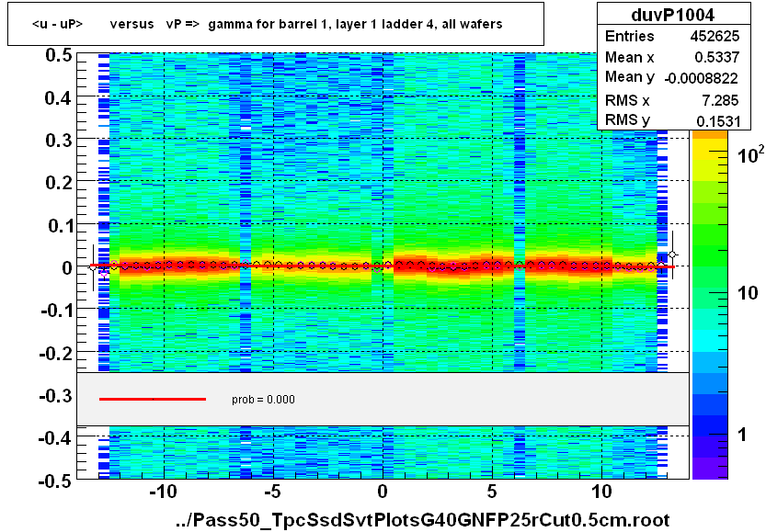Click the plot title box text
This screenshot has width=766, height=532.
(268, 24)
